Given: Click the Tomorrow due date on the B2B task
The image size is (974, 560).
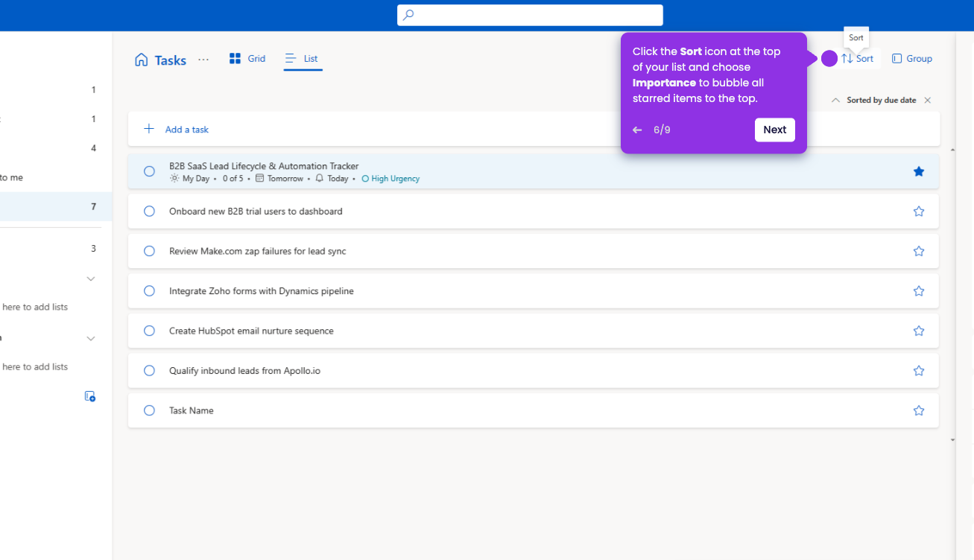Looking at the screenshot, I should pyautogui.click(x=279, y=179).
